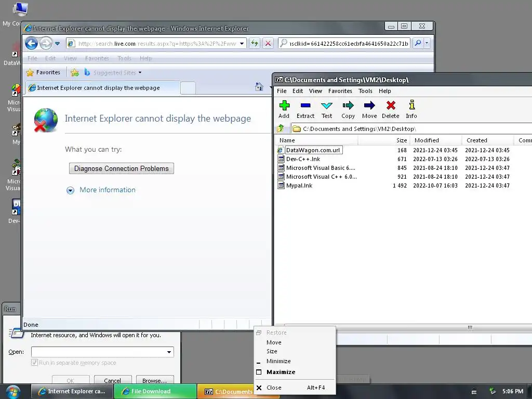This screenshot has height=399, width=532.
Task: Select DataWagon.com.url in 7-Zip list
Action: click(x=313, y=150)
